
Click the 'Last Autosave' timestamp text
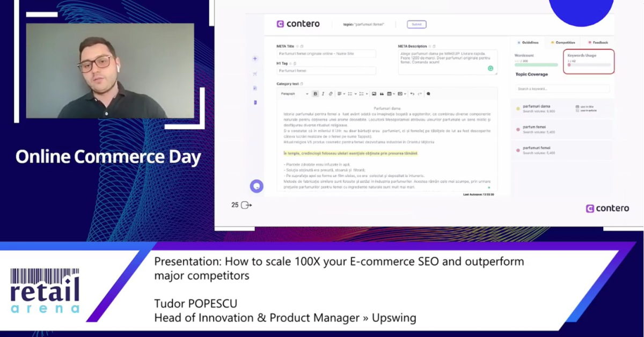478,194
